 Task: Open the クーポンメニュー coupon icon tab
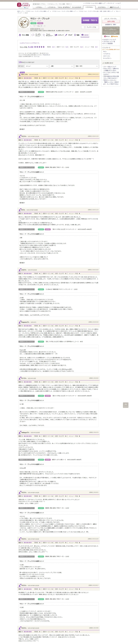[x=36, y=35]
